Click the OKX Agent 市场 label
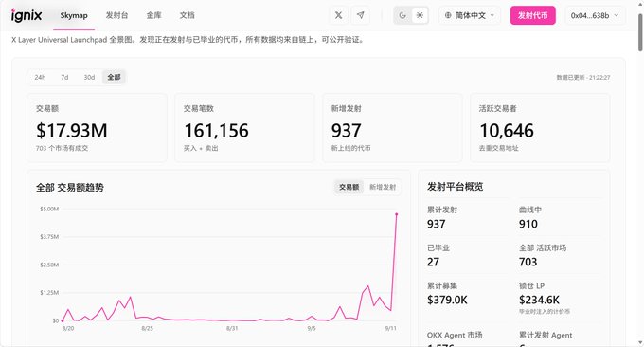644x347 pixels. [455, 335]
